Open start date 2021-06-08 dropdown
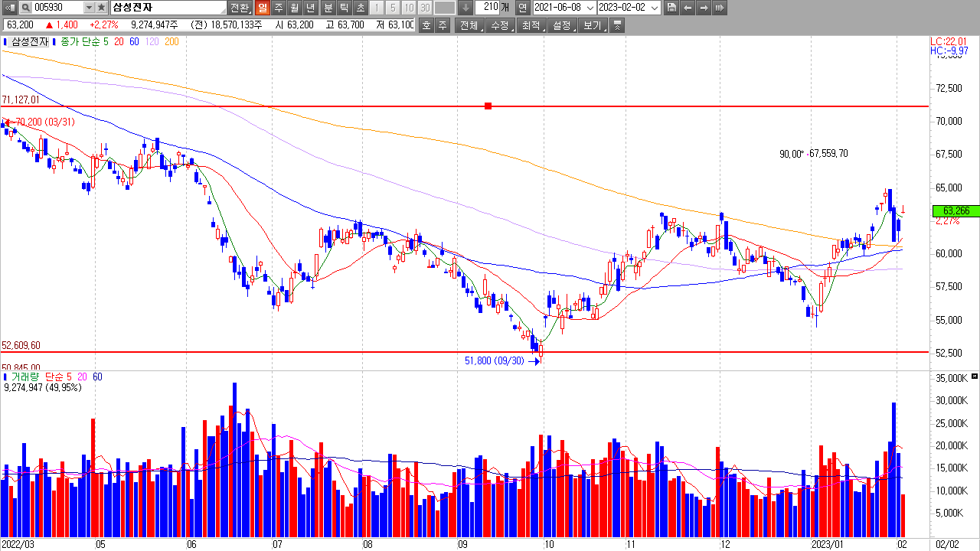The image size is (980, 551). (x=590, y=8)
